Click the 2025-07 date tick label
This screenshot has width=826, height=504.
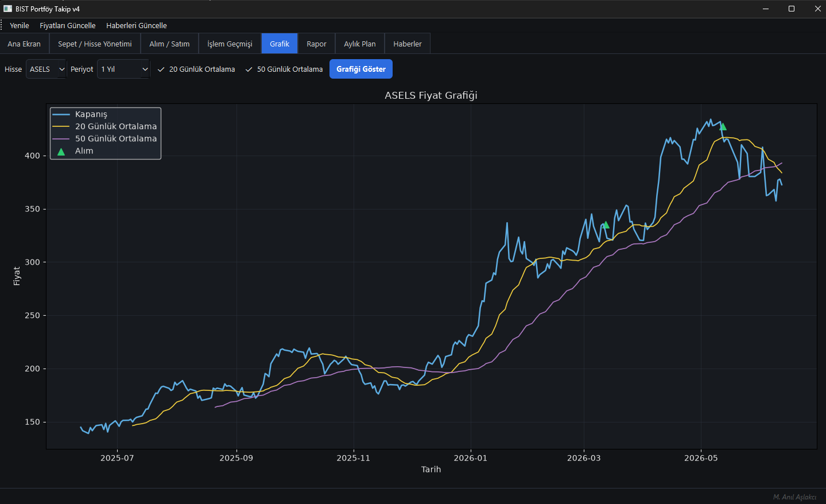coord(117,458)
